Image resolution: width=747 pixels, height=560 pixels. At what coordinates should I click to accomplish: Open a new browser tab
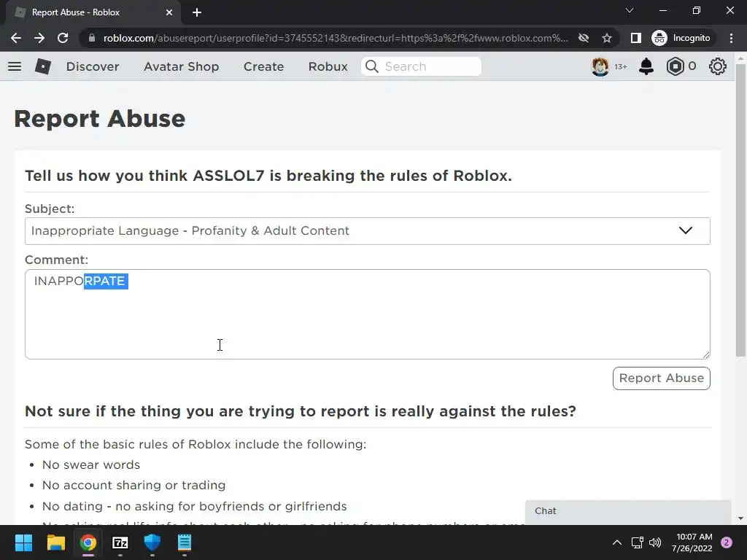pyautogui.click(x=197, y=12)
